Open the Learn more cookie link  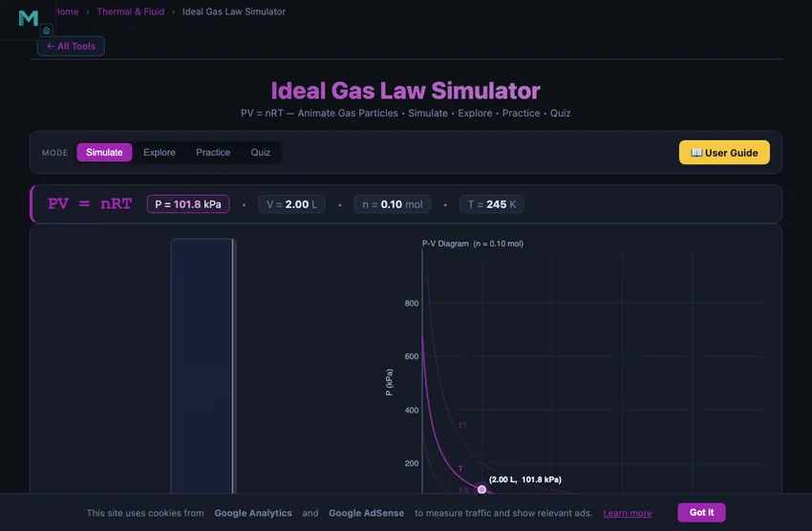[627, 513]
